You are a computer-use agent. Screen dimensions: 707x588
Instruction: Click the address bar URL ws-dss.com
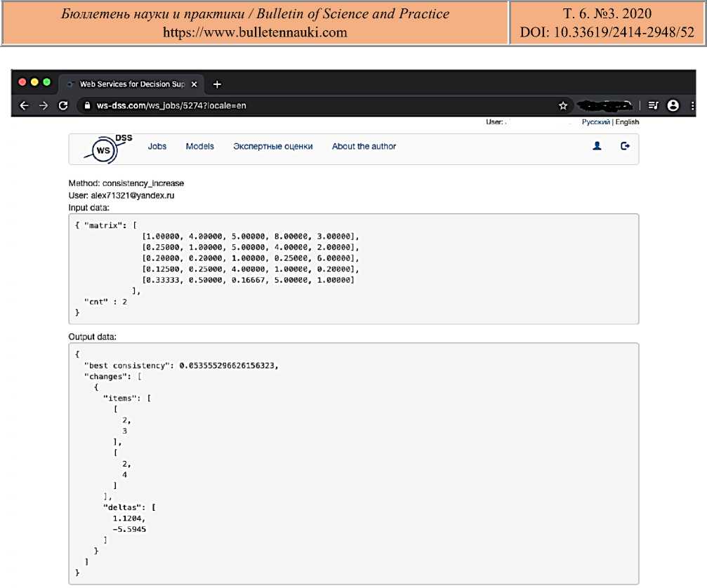click(x=171, y=105)
